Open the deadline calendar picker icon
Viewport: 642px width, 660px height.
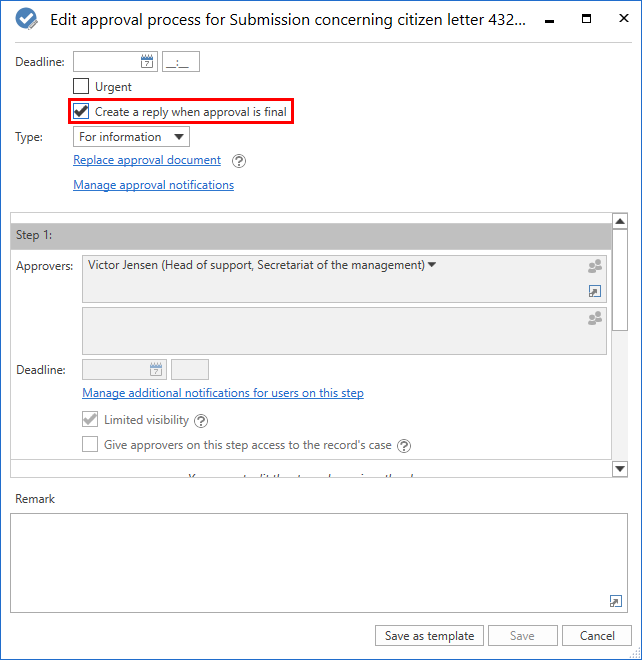147,62
